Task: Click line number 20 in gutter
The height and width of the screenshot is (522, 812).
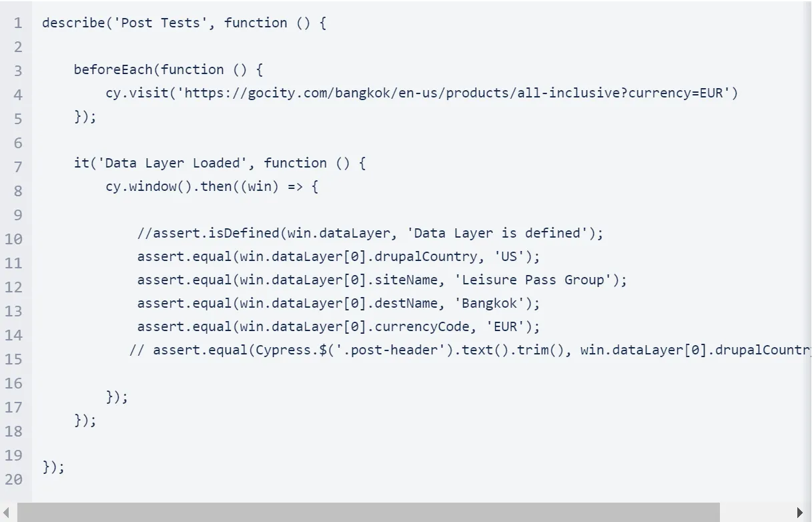Action: (x=14, y=479)
